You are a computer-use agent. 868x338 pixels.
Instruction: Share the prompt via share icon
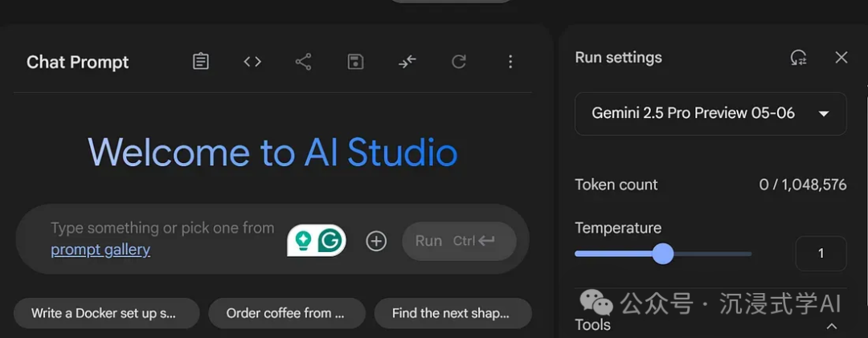click(x=303, y=61)
